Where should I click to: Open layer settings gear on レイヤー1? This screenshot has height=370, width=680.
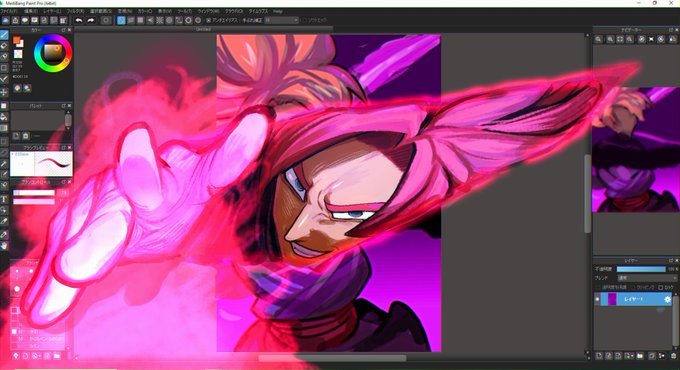[667, 299]
